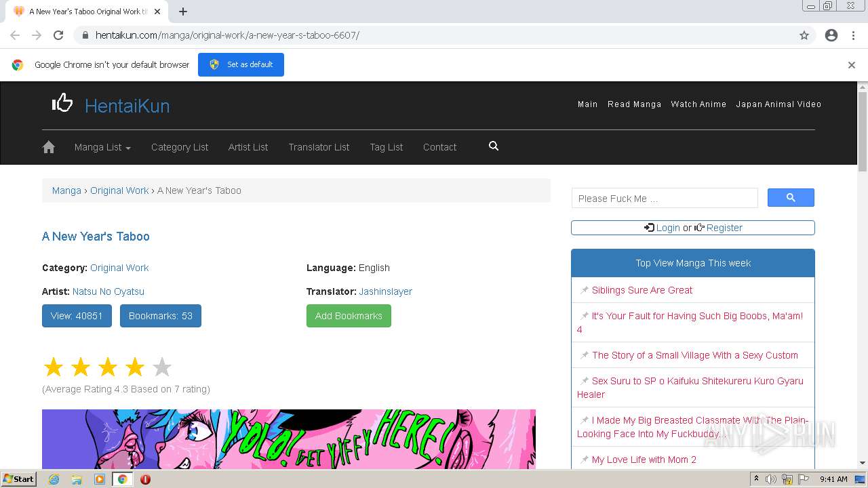Click the navbar search magnifier icon

494,146
